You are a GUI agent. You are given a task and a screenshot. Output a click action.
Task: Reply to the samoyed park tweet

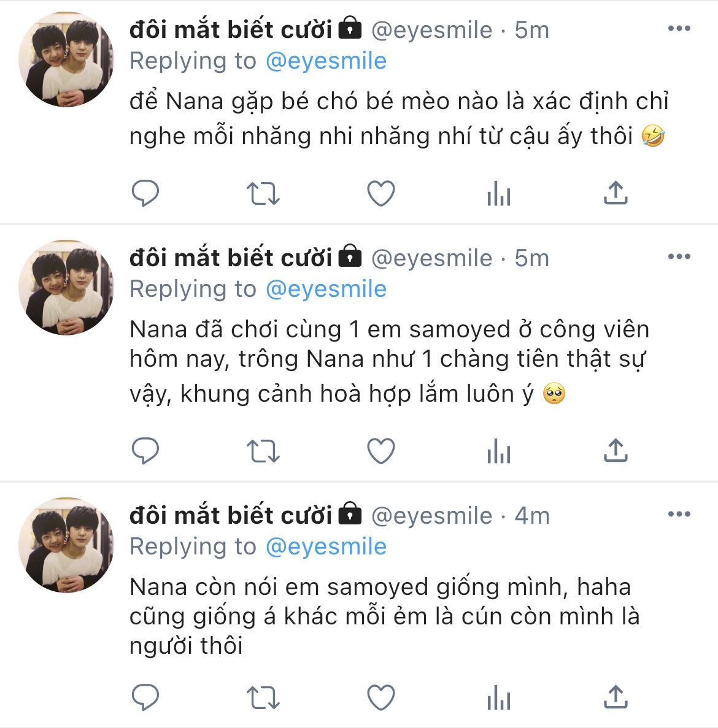[145, 451]
